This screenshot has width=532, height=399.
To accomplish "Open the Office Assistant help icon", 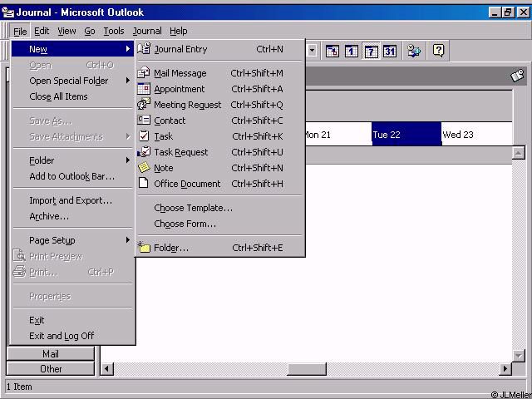I will coord(438,52).
